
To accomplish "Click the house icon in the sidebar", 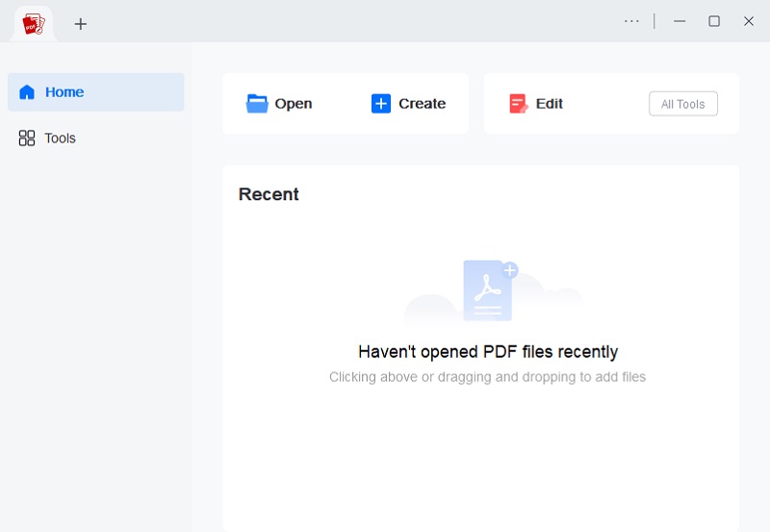I will click(x=27, y=92).
